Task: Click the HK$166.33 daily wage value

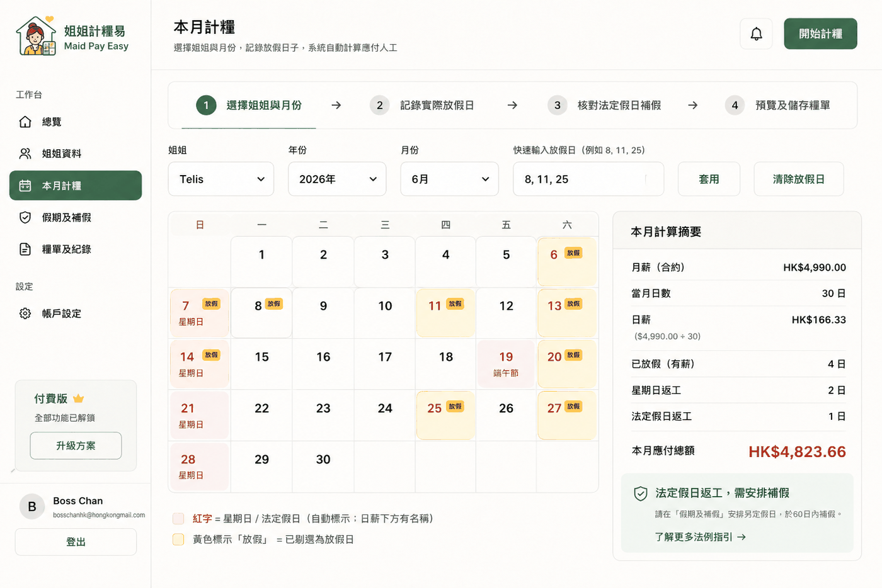Action: click(x=818, y=320)
